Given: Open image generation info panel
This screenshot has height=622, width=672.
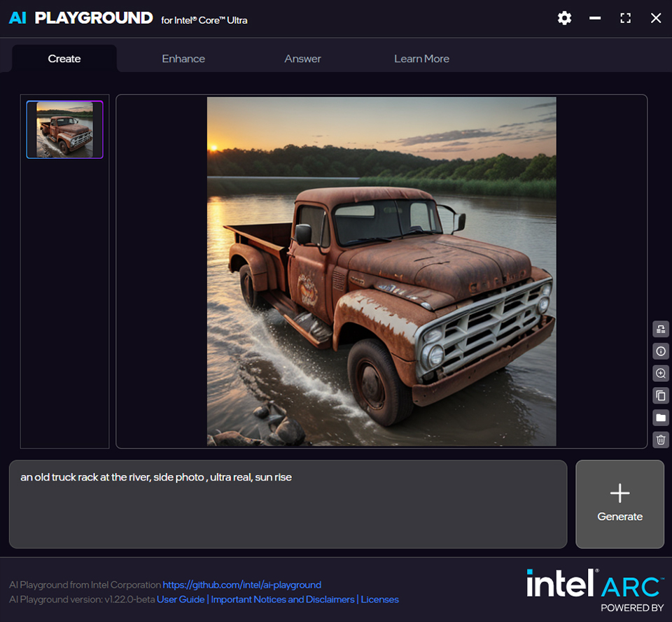Looking at the screenshot, I should [660, 351].
